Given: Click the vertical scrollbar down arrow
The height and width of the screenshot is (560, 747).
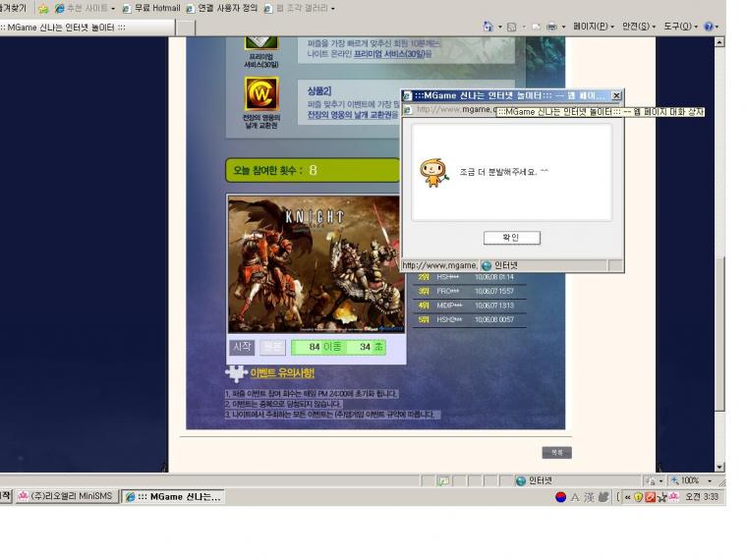Looking at the screenshot, I should [x=719, y=467].
